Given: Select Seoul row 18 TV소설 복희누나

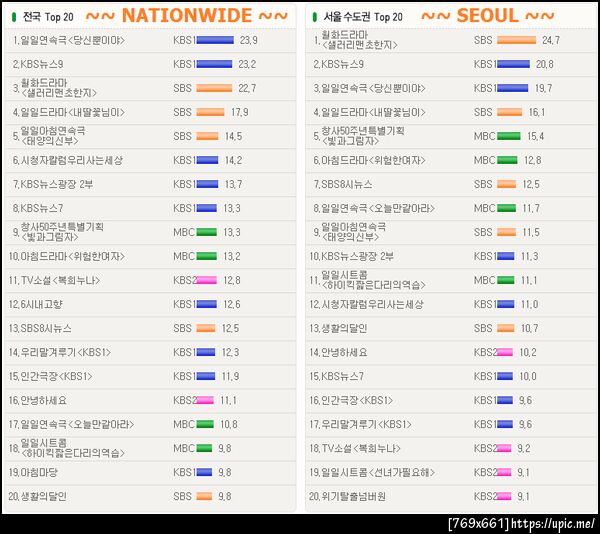Looking at the screenshot, I should 451,448.
